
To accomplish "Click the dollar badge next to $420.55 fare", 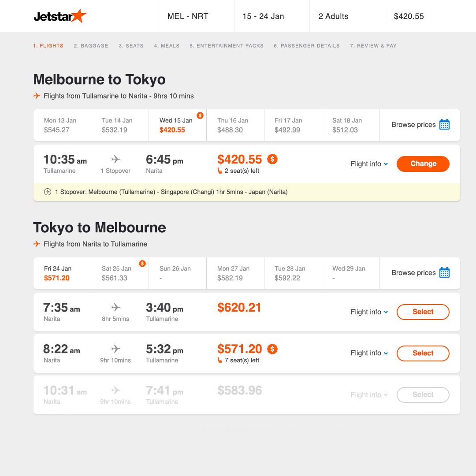I will (x=272, y=159).
